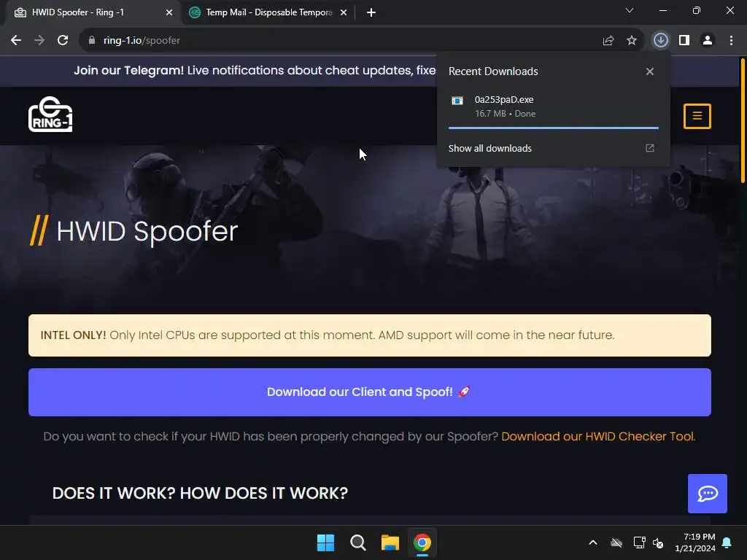Click the Chrome taskbar icon
747x560 pixels.
click(422, 542)
